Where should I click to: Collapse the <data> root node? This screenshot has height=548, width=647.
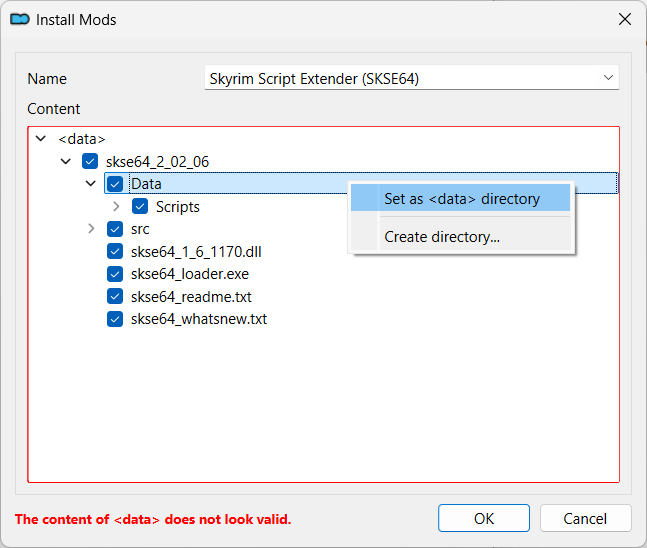click(41, 139)
